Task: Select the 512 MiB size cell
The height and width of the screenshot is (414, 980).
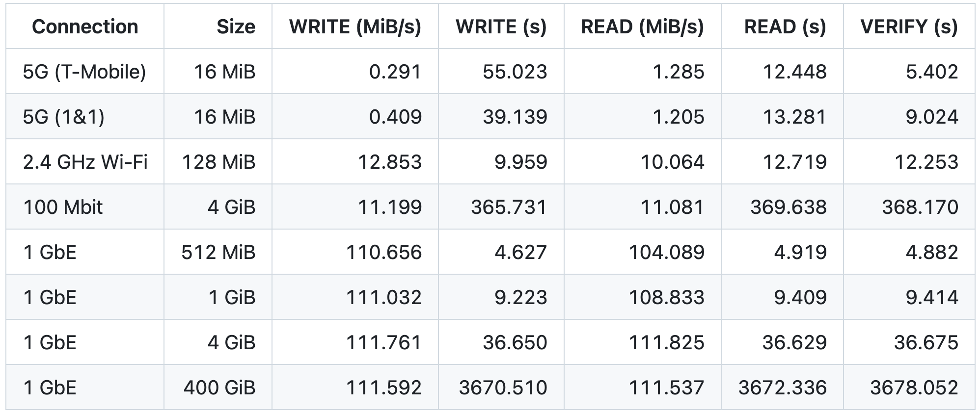Action: point(218,252)
